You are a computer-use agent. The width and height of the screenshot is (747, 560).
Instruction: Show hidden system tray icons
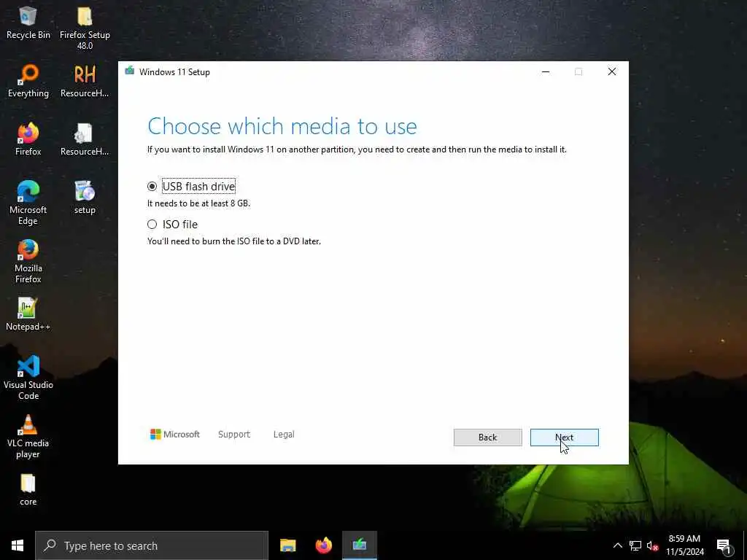point(617,545)
